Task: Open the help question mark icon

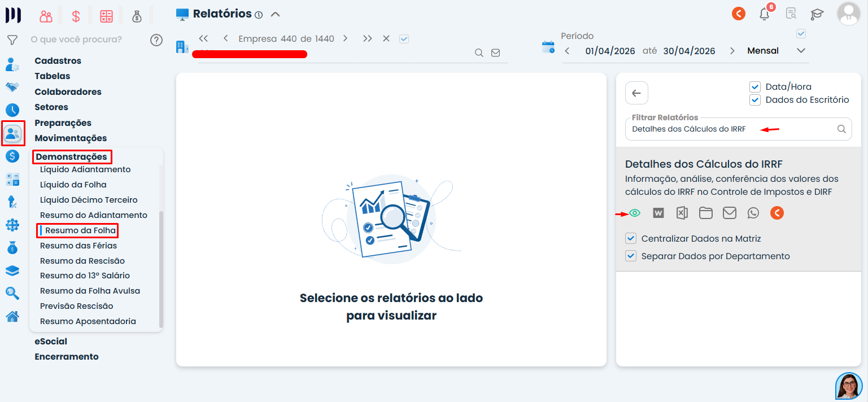Action: click(156, 40)
